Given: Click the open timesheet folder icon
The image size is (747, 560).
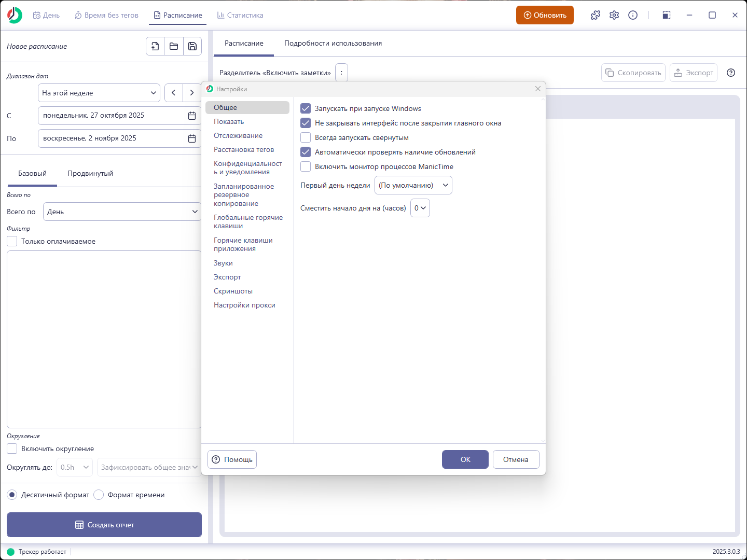Looking at the screenshot, I should click(x=174, y=46).
